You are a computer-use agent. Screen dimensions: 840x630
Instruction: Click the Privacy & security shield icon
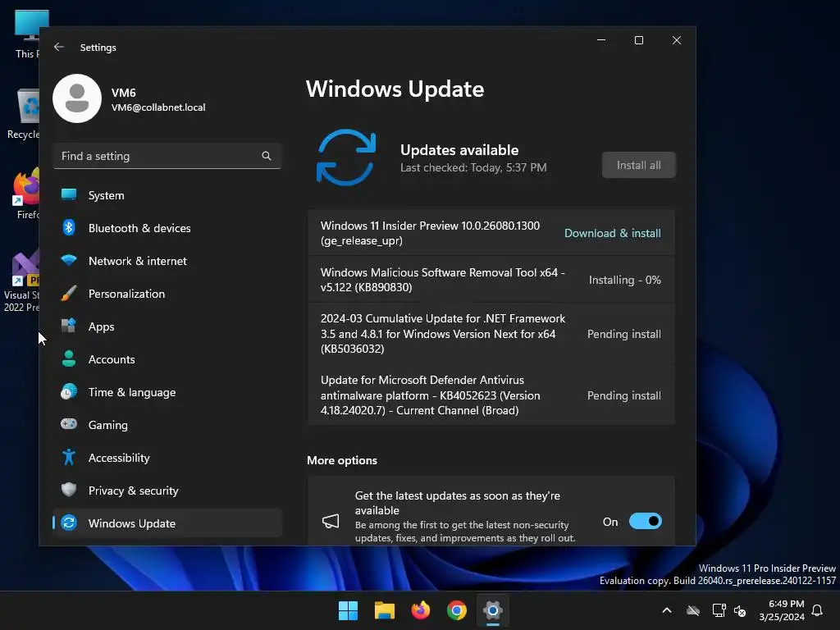(69, 490)
